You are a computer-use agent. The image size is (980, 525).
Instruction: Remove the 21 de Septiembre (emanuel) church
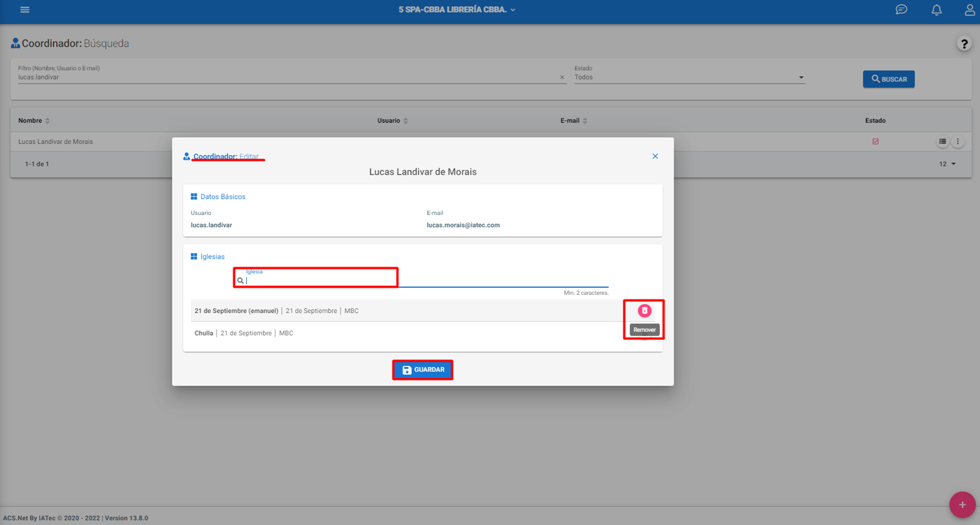(x=644, y=311)
